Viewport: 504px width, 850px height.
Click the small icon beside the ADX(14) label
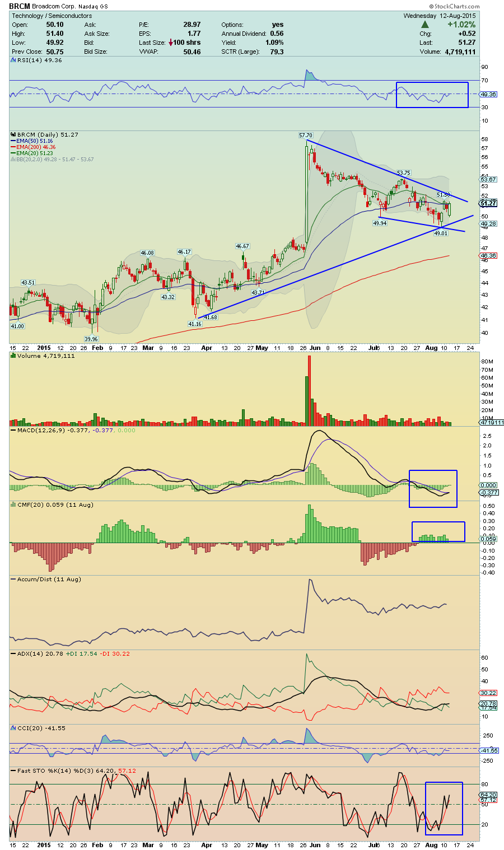(13, 653)
